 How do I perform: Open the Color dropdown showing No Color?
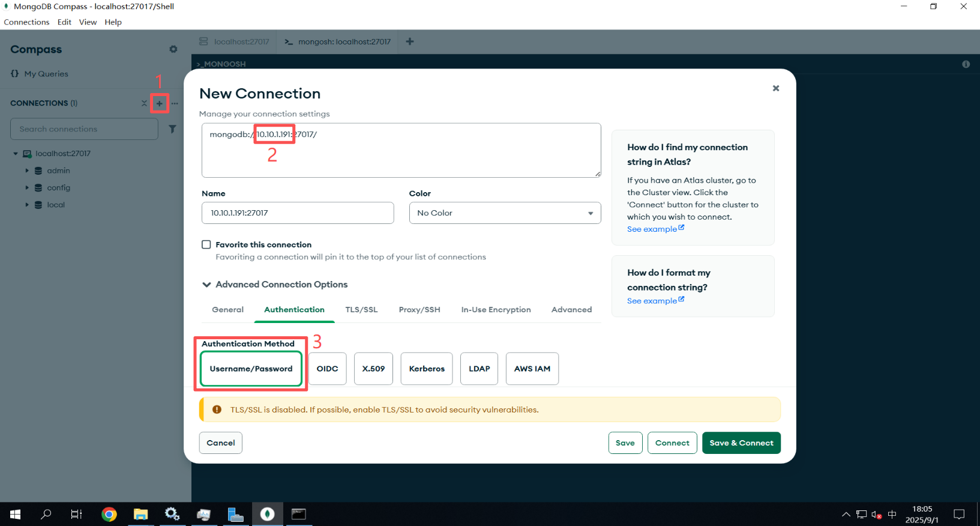coord(505,213)
